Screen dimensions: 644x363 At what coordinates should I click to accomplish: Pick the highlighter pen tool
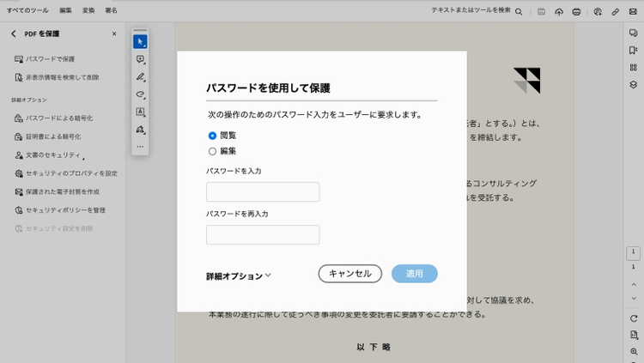pos(140,76)
